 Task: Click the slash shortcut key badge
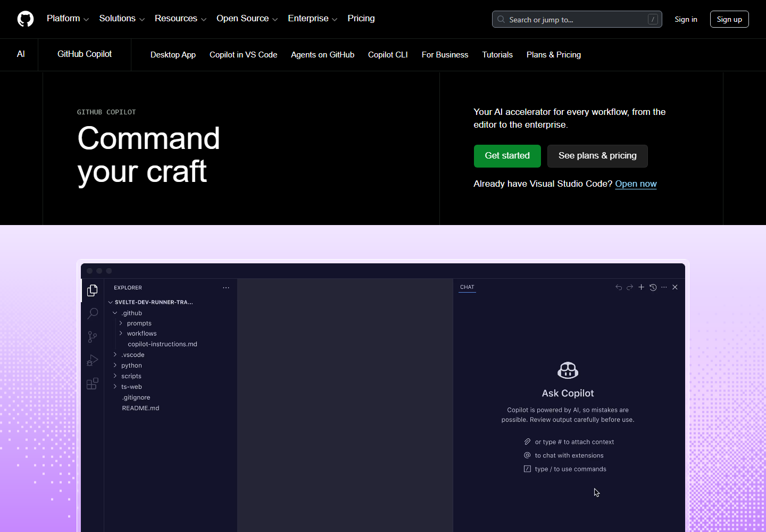click(x=653, y=19)
